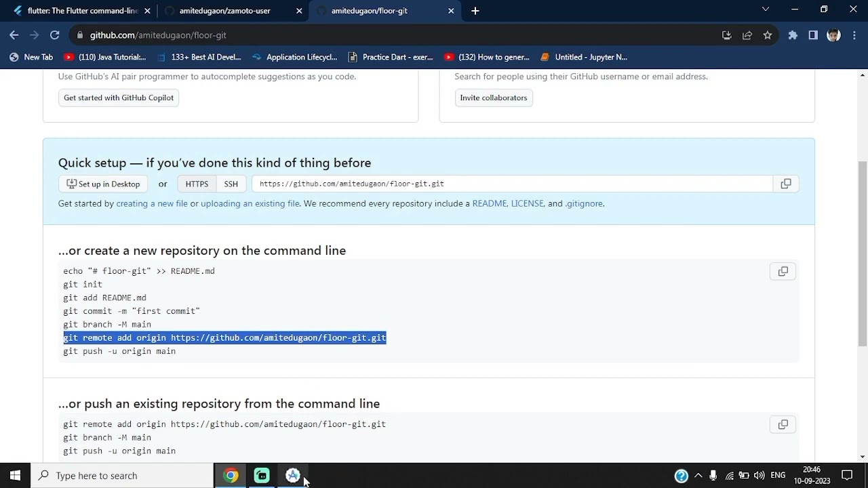Click the taskbar search box
This screenshot has width=868, height=488.
(122, 475)
